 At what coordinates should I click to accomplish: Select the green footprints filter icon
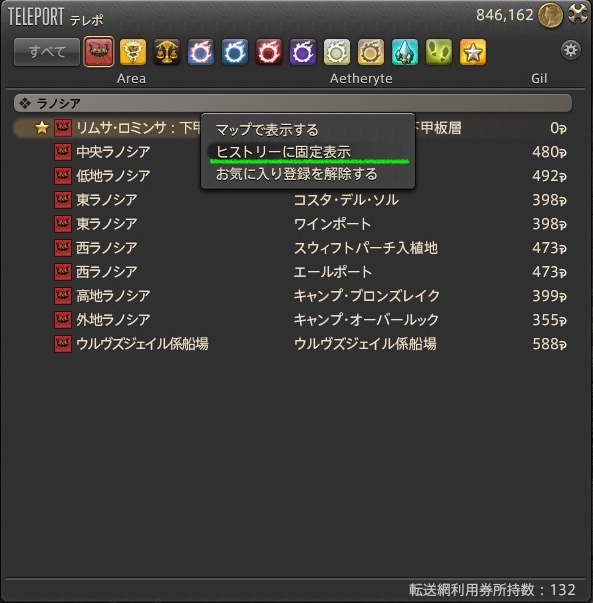coord(439,52)
